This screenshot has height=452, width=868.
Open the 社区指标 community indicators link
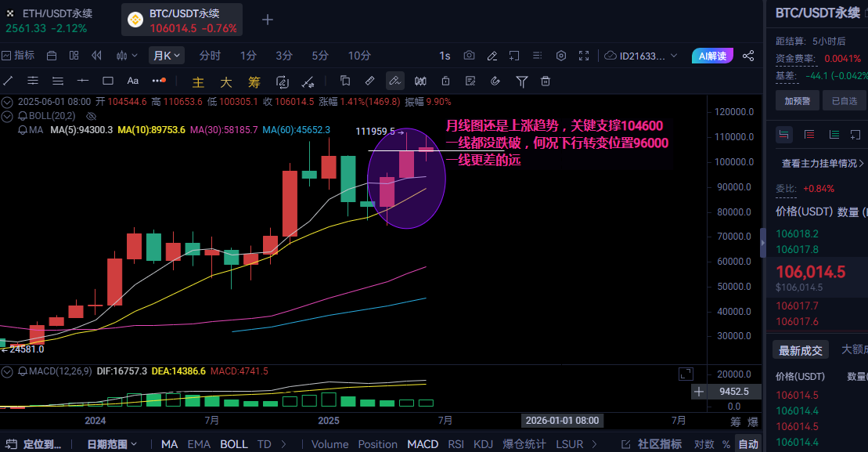click(x=653, y=444)
